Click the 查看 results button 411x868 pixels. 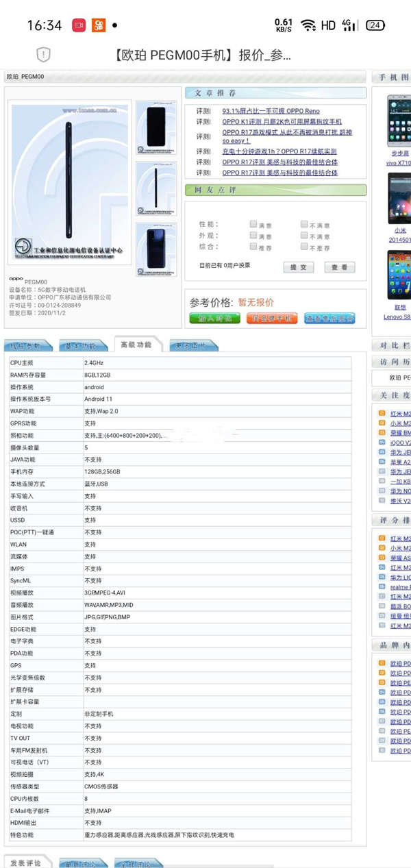[x=340, y=267]
